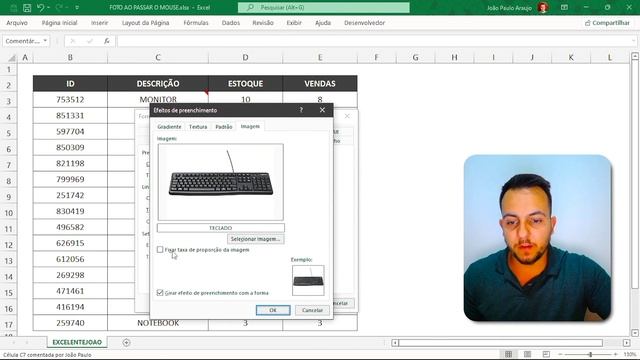Click the dialog help question mark
This screenshot has height=360, width=640.
point(301,110)
